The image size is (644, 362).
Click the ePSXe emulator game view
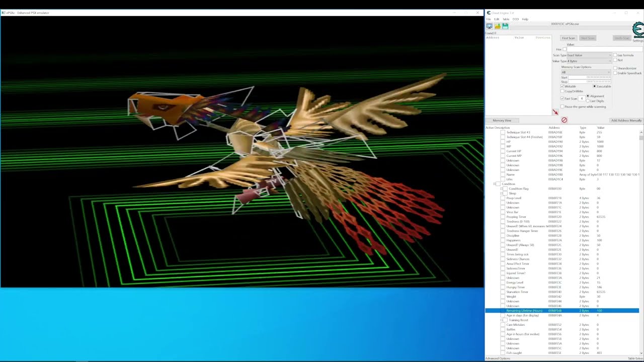pos(242,151)
